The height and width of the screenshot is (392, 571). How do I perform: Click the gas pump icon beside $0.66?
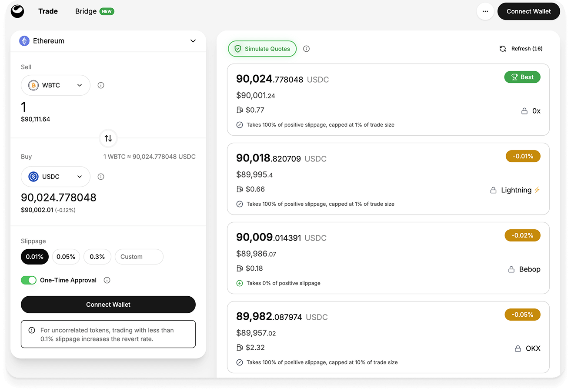pyautogui.click(x=240, y=189)
